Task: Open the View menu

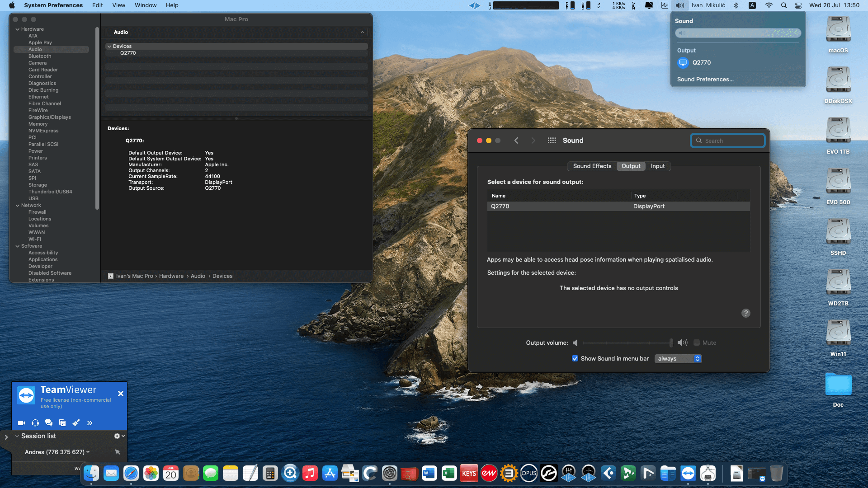Action: pyautogui.click(x=119, y=5)
